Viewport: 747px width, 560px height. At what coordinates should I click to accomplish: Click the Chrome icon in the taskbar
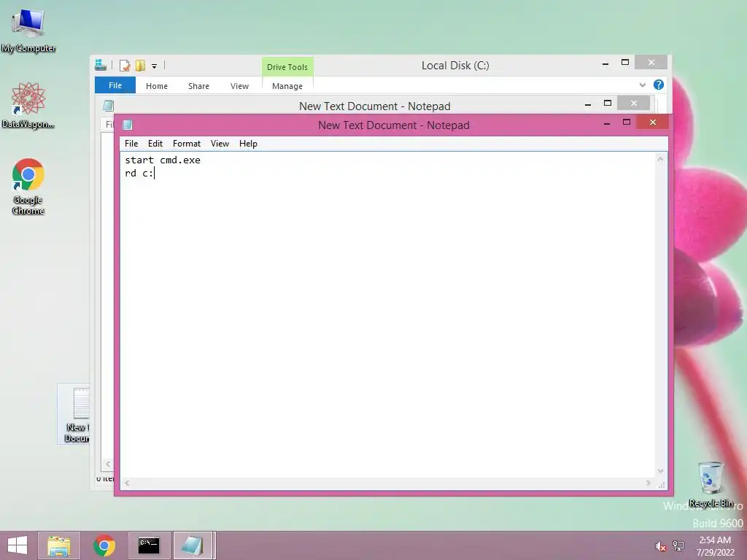point(104,545)
